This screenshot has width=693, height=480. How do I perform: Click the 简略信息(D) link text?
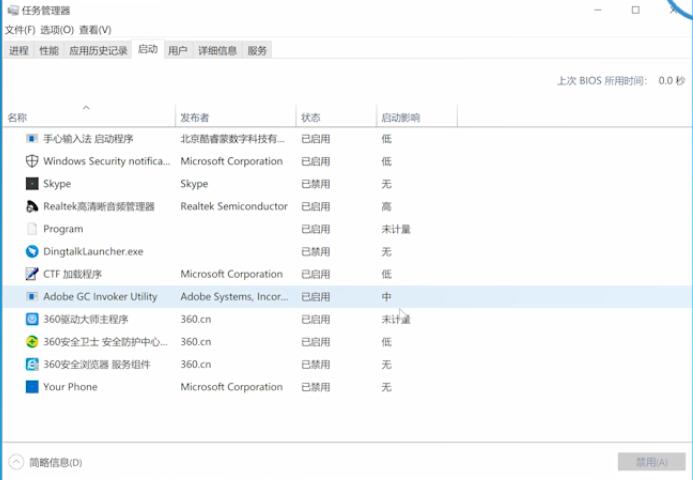(x=56, y=462)
